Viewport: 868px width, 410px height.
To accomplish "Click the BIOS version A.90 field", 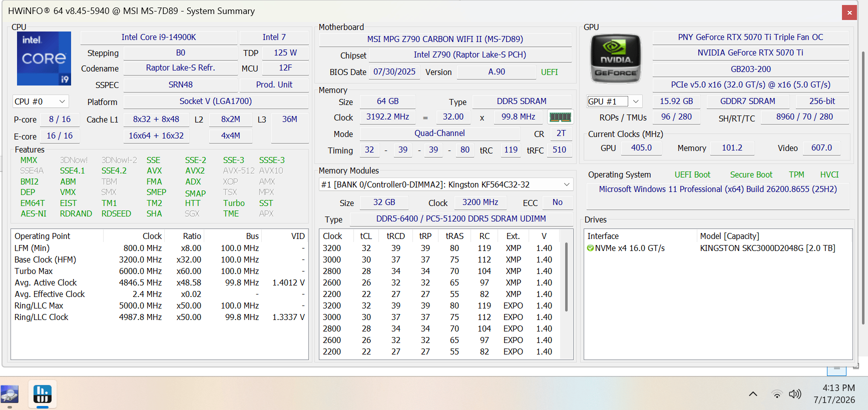I will 497,71.
